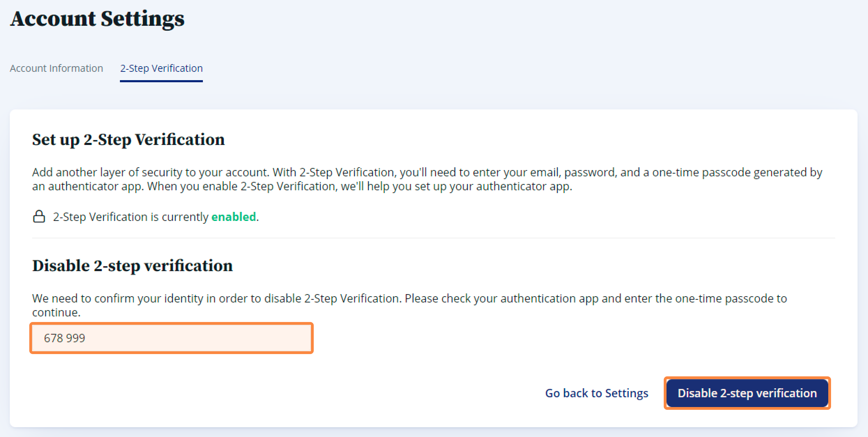Click the one-time passcode input field
Viewport: 868px width, 437px height.
click(172, 338)
